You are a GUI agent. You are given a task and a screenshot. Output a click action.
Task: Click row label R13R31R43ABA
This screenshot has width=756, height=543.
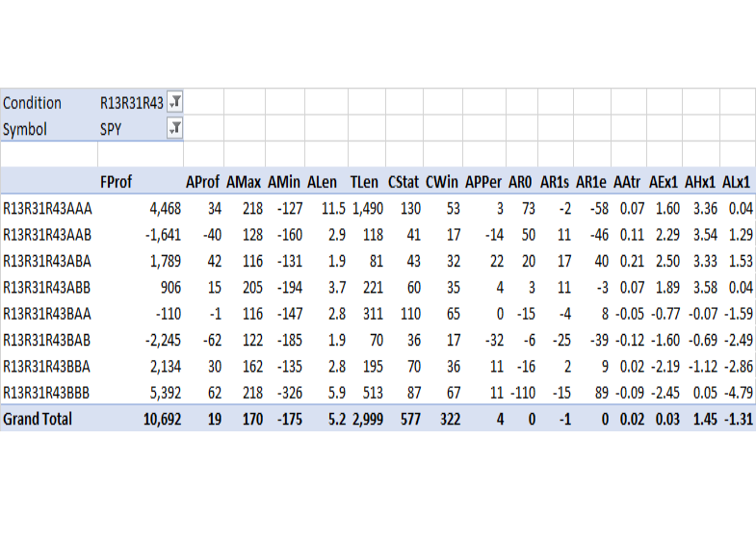(47, 261)
